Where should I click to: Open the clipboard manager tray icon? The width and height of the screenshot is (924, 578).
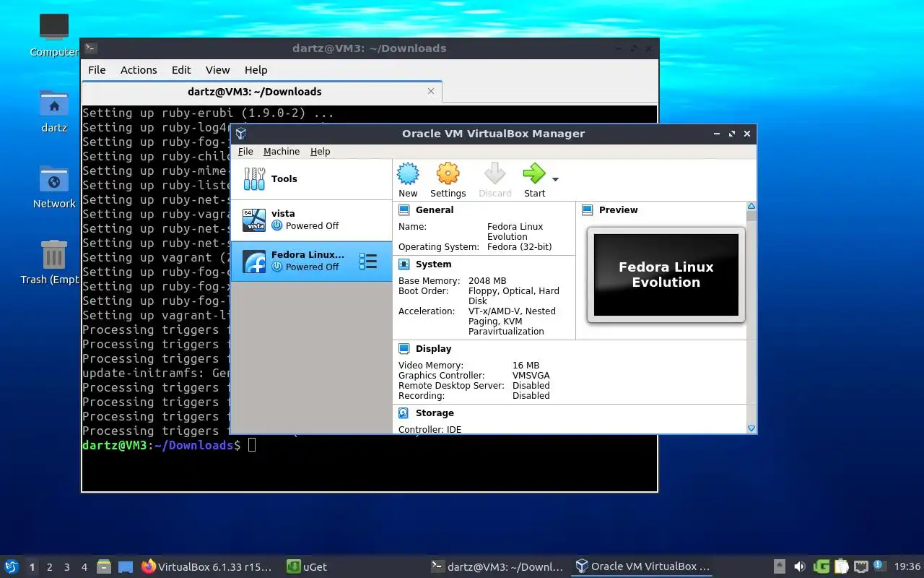pos(841,566)
